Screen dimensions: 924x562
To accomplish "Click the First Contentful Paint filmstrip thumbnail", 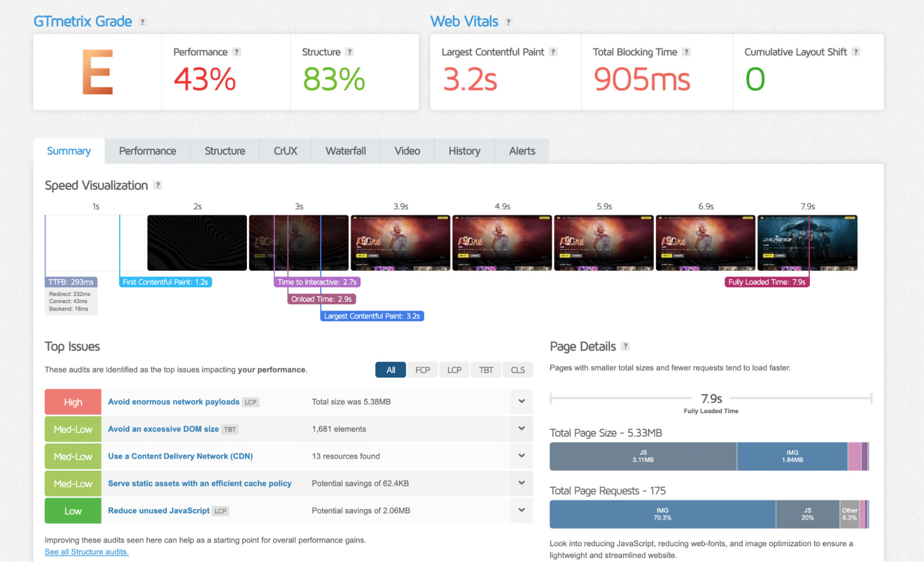I will (x=196, y=243).
